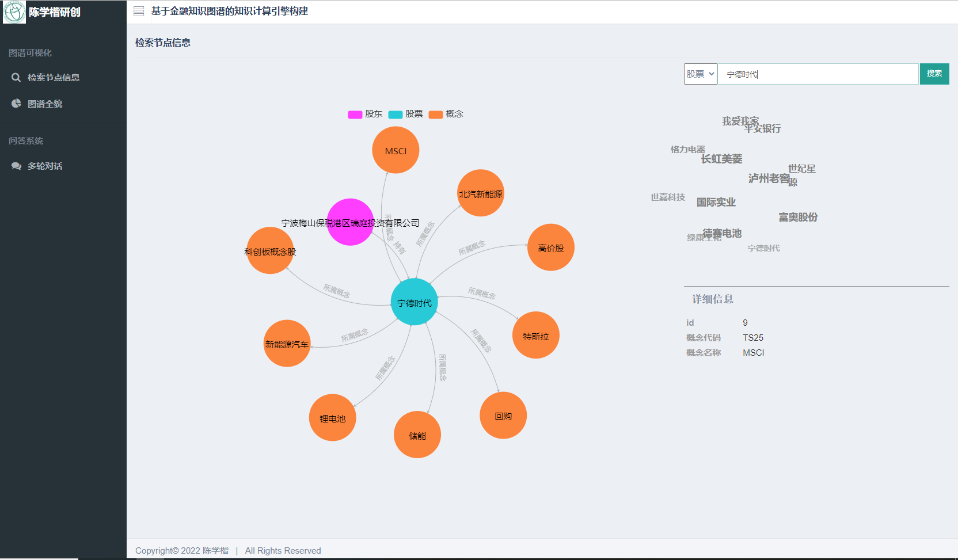Screen dimensions: 958x560
Task: Click 富奥股份 in the word cloud
Action: point(798,217)
